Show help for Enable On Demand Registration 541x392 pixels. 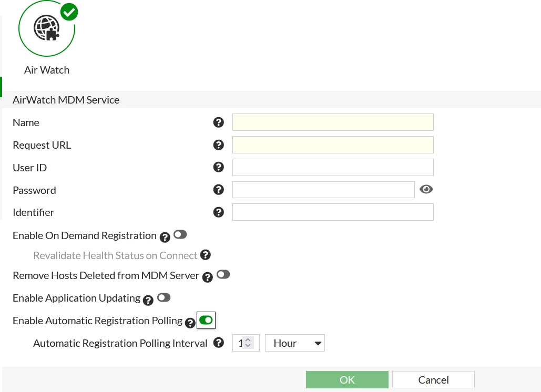[165, 237]
